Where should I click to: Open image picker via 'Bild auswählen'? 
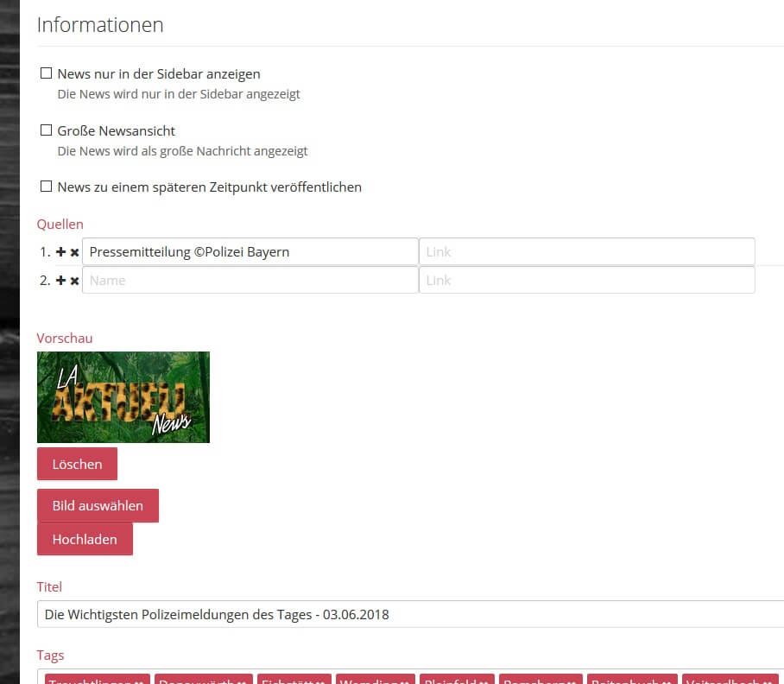tap(98, 505)
